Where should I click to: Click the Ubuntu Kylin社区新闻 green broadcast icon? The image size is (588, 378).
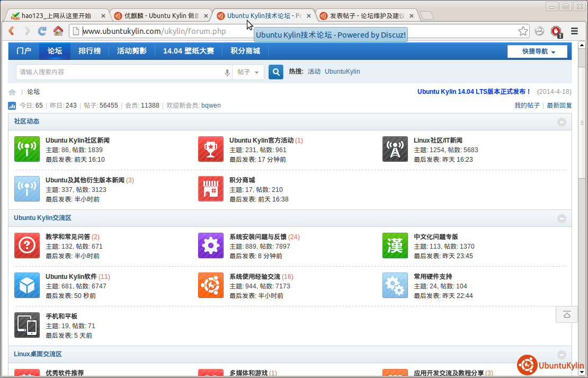(26, 149)
